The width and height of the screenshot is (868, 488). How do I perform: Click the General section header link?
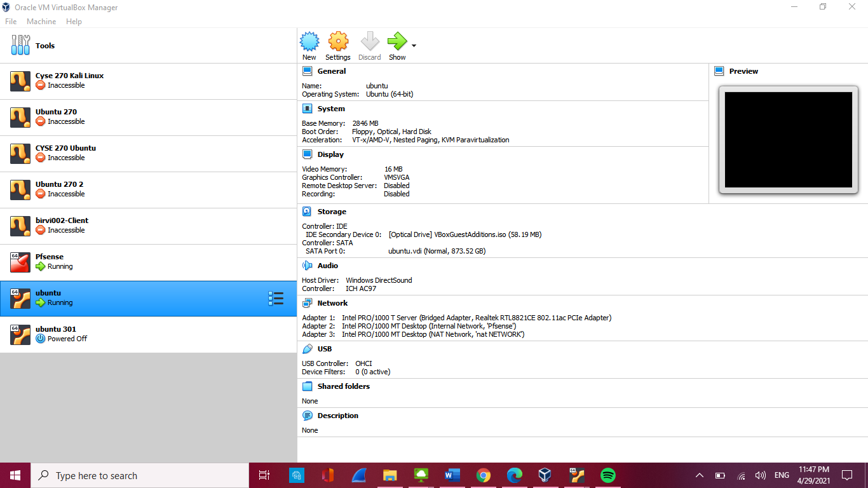tap(332, 71)
